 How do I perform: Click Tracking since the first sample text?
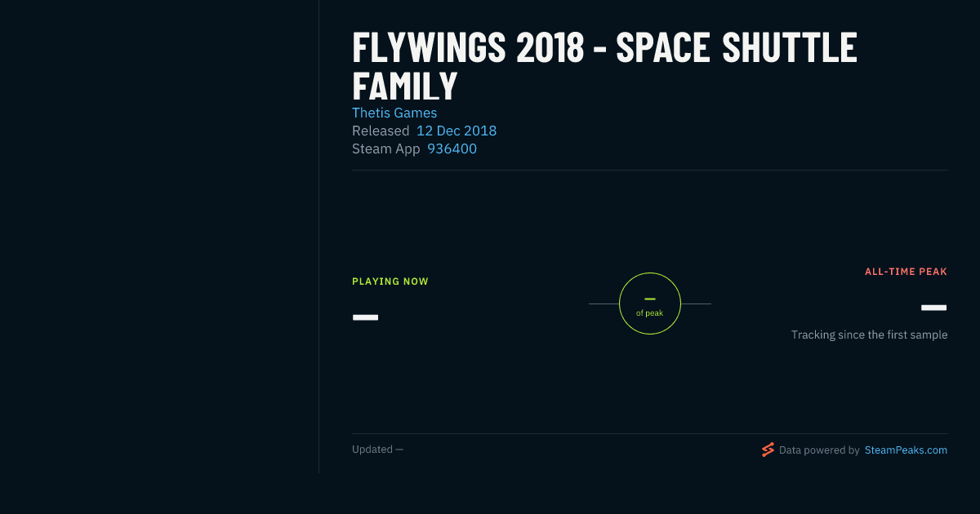click(869, 335)
